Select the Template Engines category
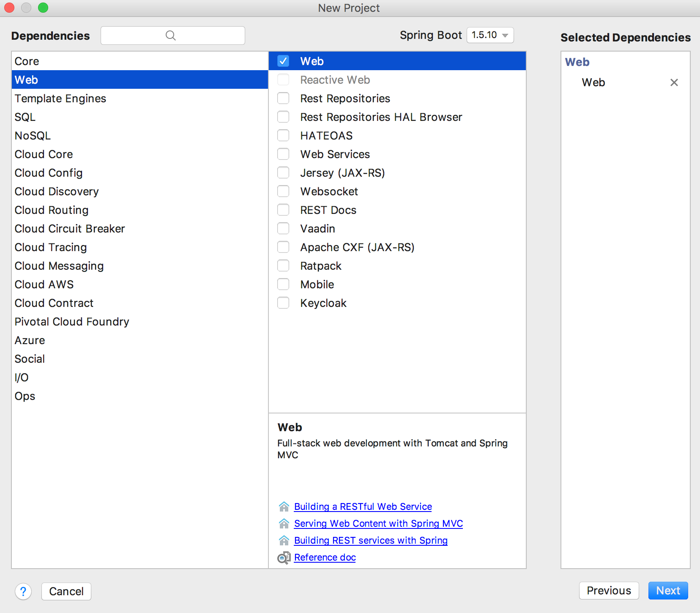The image size is (700, 613). click(x=140, y=98)
